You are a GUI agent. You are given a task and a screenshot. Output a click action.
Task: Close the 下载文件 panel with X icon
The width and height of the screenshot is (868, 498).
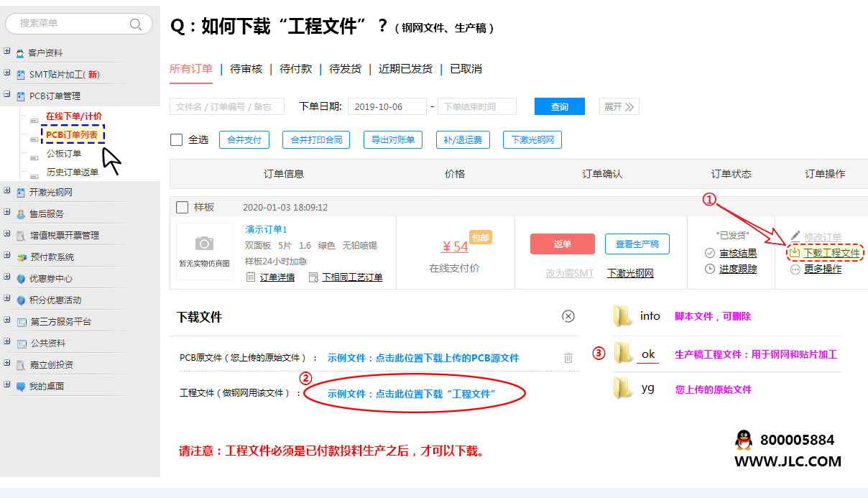pos(568,316)
